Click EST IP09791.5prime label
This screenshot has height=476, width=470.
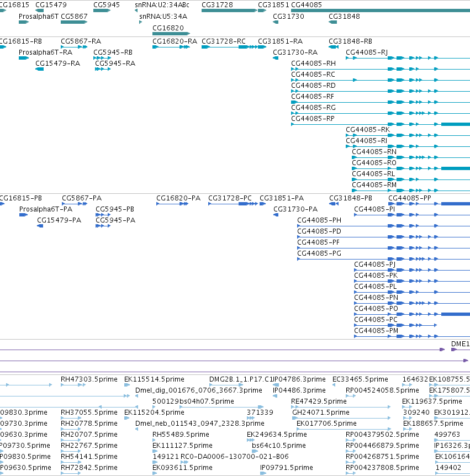[286, 468]
